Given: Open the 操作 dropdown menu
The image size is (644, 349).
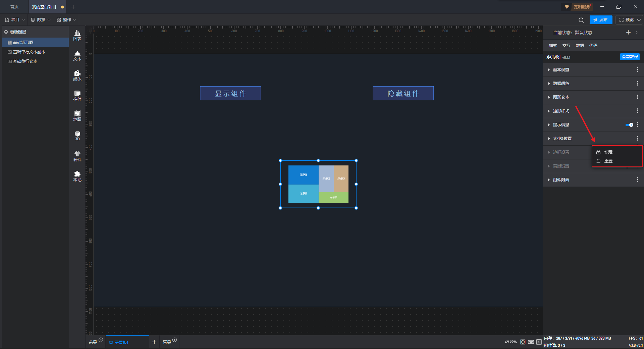Looking at the screenshot, I should pos(66,20).
